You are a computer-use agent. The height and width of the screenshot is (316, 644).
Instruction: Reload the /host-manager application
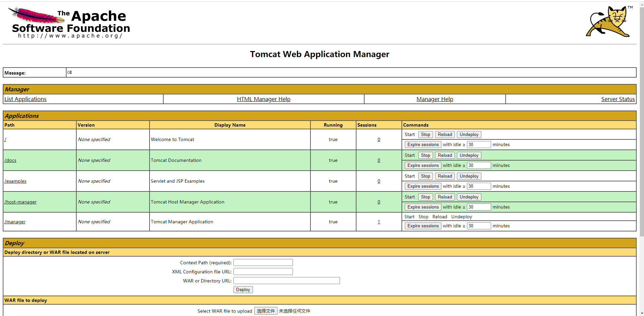[445, 197]
